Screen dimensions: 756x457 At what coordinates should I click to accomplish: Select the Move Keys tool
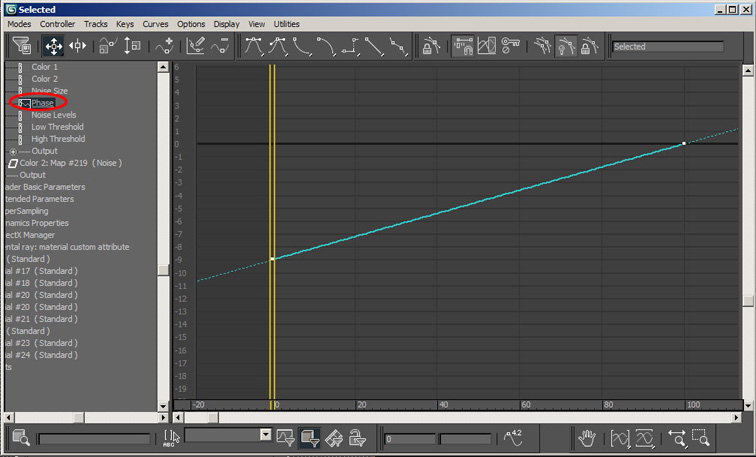54,46
